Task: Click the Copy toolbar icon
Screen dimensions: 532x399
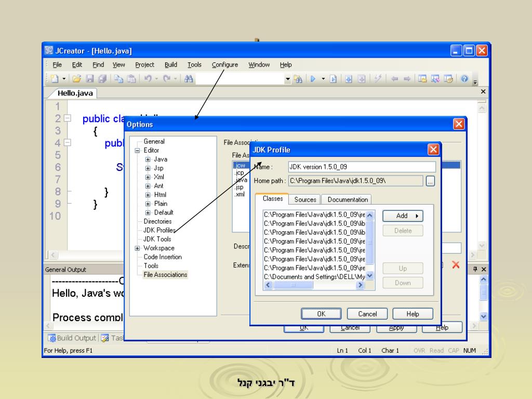Action: point(118,79)
